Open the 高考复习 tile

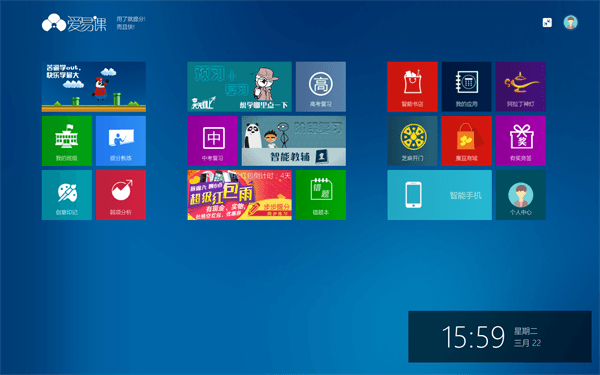click(321, 87)
